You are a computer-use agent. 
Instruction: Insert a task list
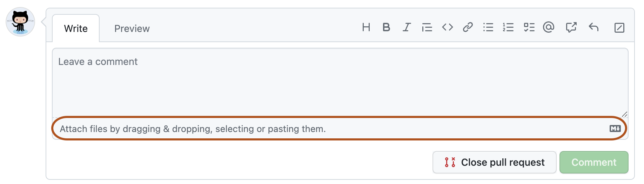click(529, 27)
